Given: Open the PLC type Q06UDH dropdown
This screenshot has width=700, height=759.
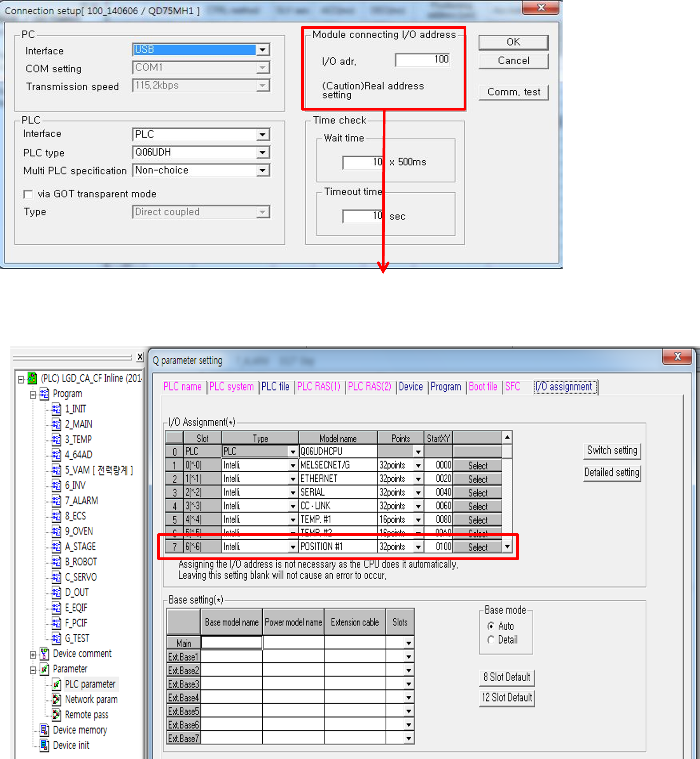Looking at the screenshot, I should [x=263, y=152].
